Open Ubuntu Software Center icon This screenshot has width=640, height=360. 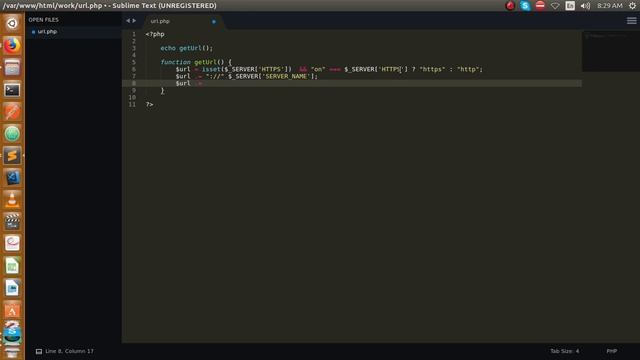12,310
